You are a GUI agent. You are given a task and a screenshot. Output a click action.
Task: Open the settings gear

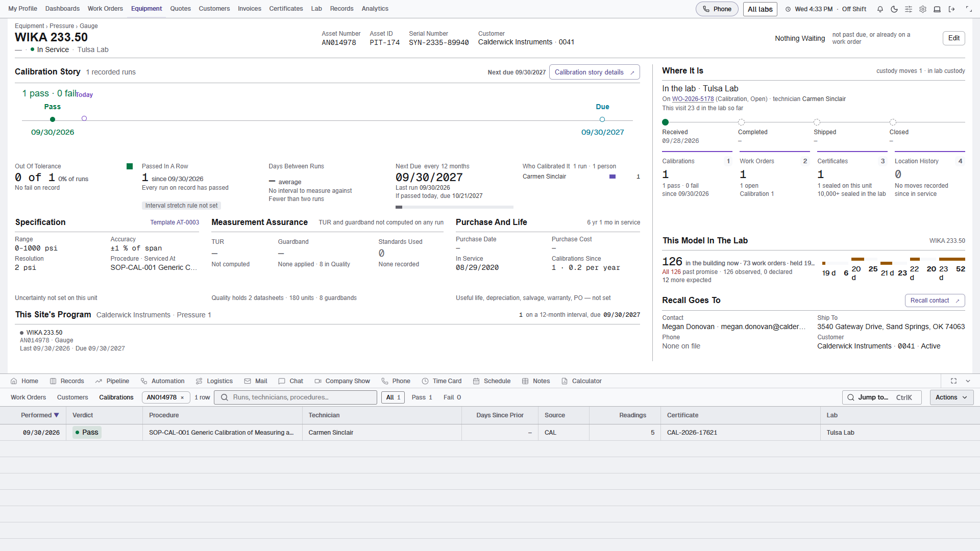click(x=923, y=9)
